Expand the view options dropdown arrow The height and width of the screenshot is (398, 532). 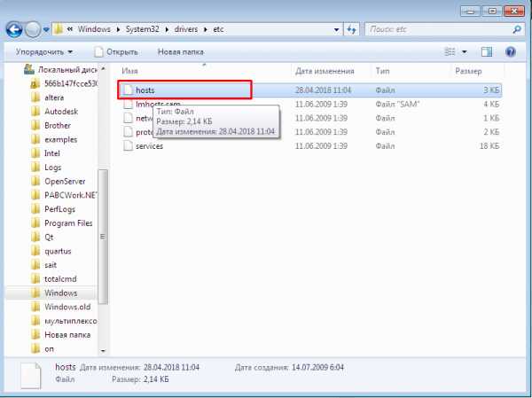click(x=465, y=52)
